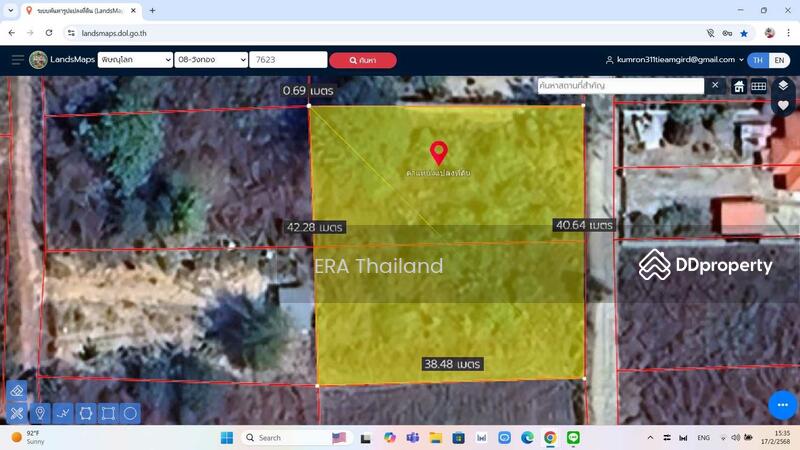Toggle the grid overlay icon
The height and width of the screenshot is (450, 800).
[759, 86]
